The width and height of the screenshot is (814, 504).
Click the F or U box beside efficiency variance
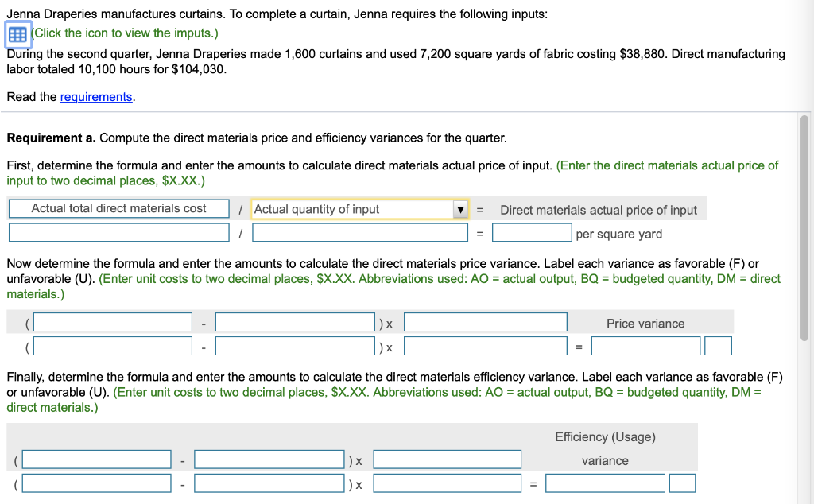(x=682, y=483)
